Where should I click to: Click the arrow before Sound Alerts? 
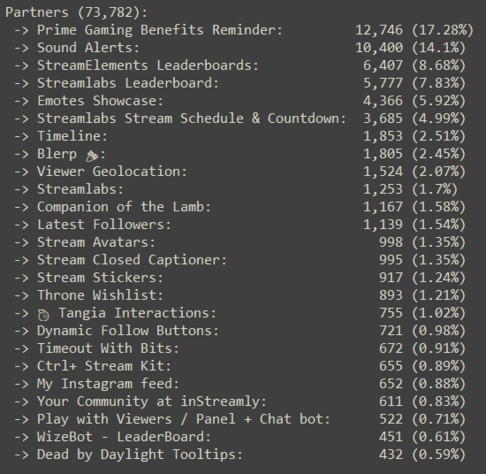(x=21, y=48)
